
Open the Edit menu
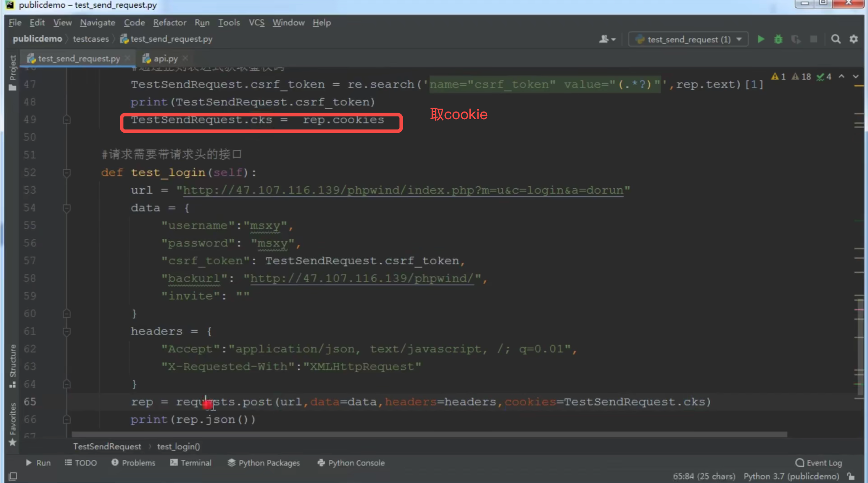point(37,23)
